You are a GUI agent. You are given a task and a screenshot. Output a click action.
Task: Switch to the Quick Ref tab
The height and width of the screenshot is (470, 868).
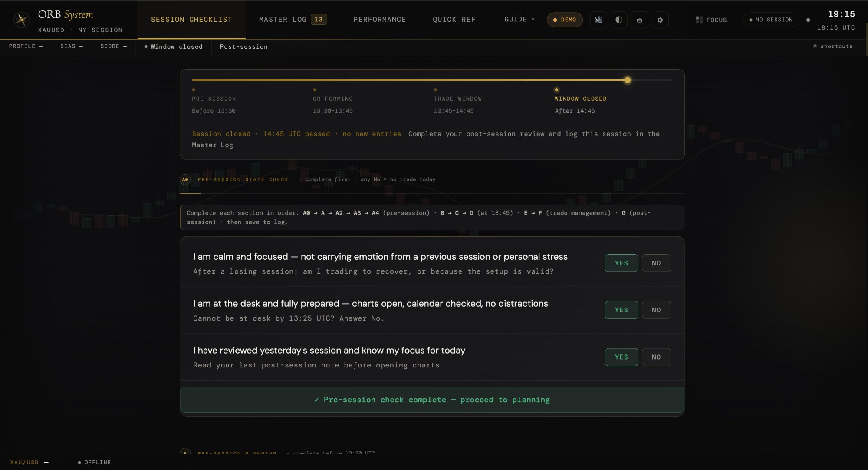click(454, 20)
